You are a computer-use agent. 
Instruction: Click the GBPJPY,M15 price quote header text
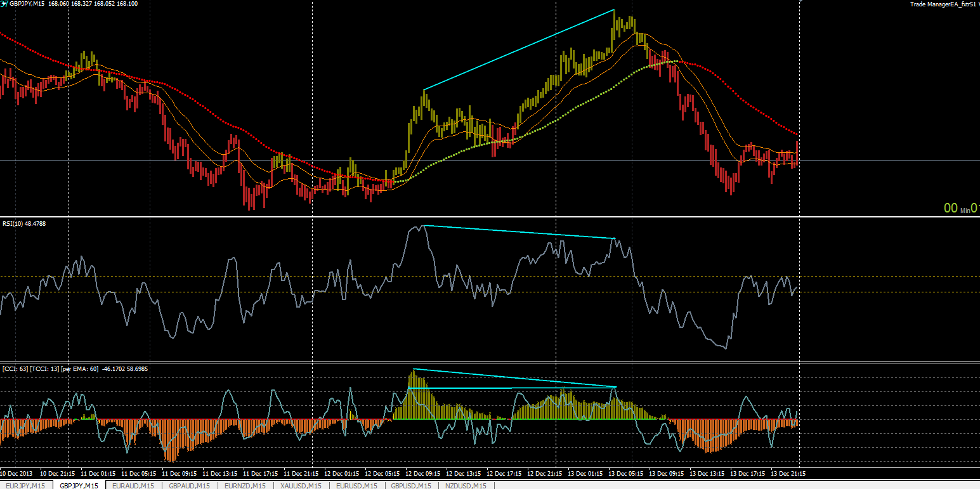(x=74, y=4)
